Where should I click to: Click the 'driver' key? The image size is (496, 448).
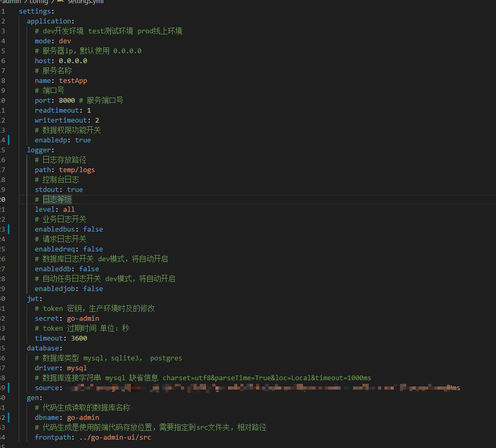(x=47, y=368)
